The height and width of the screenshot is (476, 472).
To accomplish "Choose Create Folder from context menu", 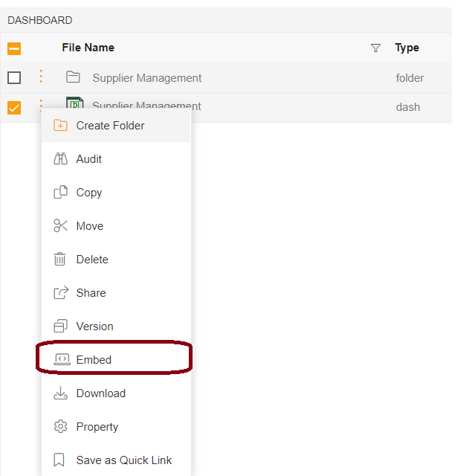I will [x=116, y=126].
